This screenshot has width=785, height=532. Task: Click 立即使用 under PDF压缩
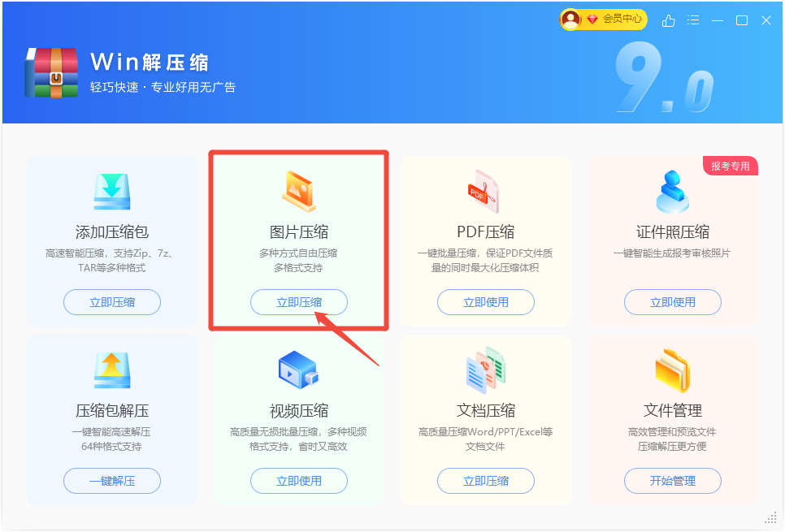tap(486, 302)
